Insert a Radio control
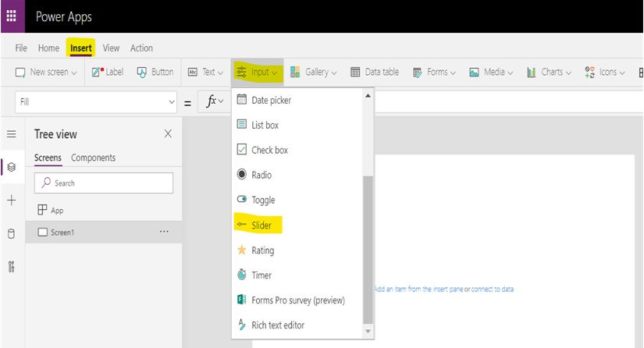 pos(297,175)
